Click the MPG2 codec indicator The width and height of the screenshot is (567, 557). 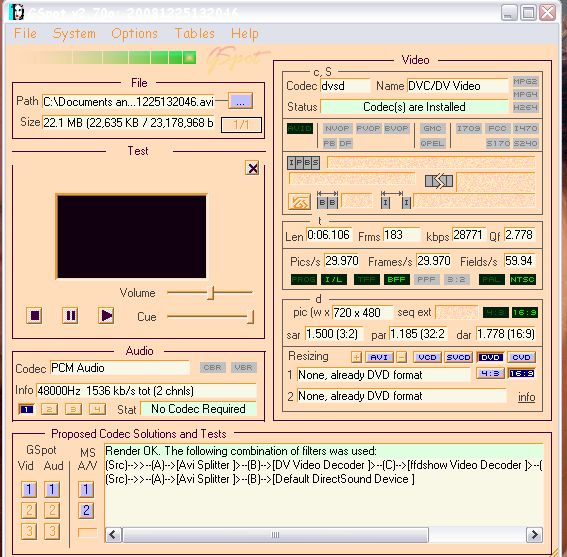click(525, 81)
